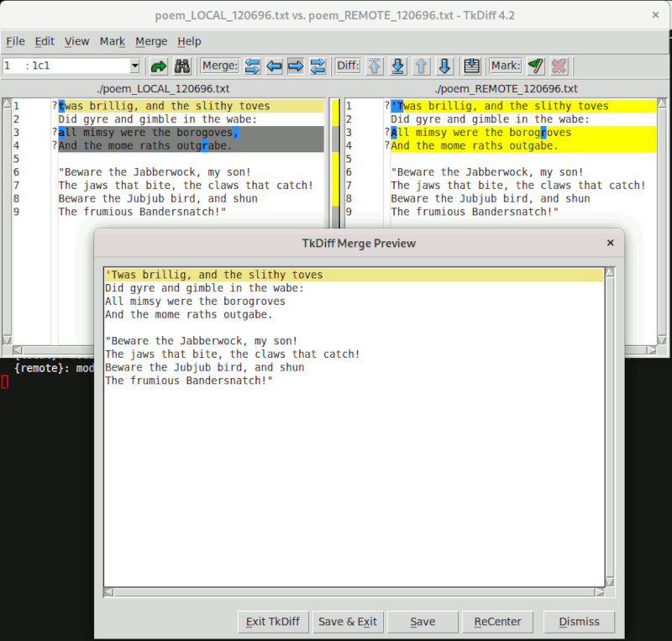Click the ./poem_LOCAL_120696.txt file label

pyautogui.click(x=163, y=89)
